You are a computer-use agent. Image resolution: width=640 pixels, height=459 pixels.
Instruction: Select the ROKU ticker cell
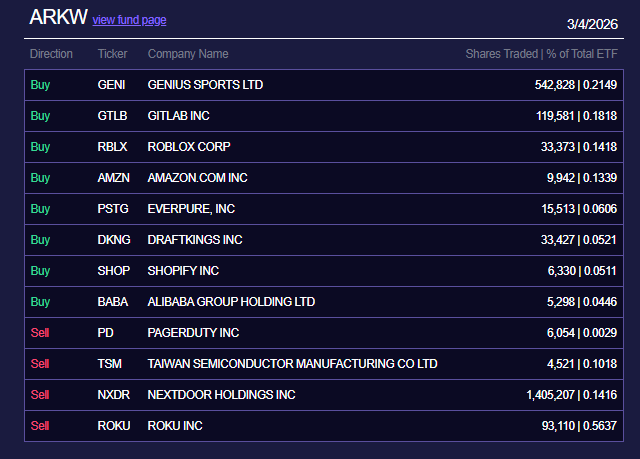pyautogui.click(x=114, y=426)
